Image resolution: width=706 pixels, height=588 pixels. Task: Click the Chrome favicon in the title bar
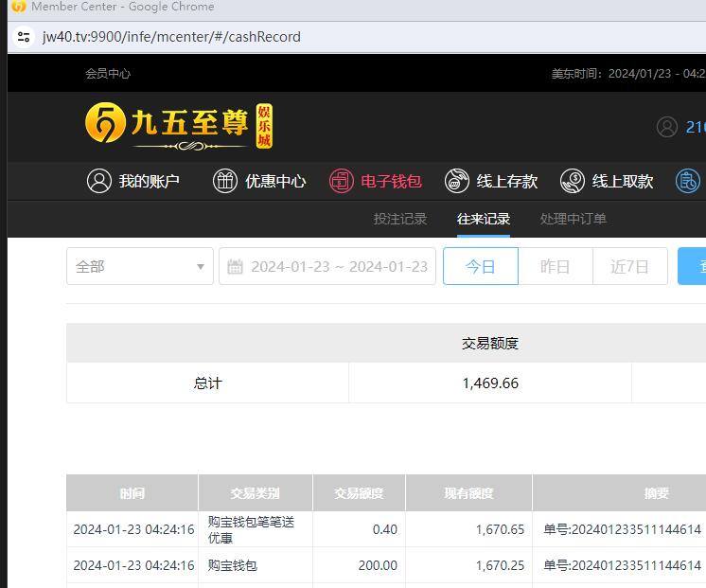coord(19,7)
